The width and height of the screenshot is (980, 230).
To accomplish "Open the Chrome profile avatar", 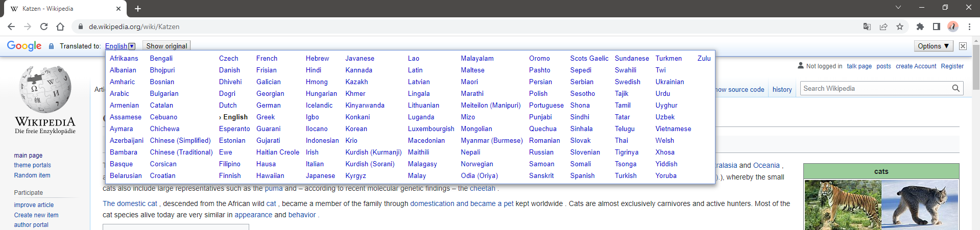I will (x=953, y=27).
